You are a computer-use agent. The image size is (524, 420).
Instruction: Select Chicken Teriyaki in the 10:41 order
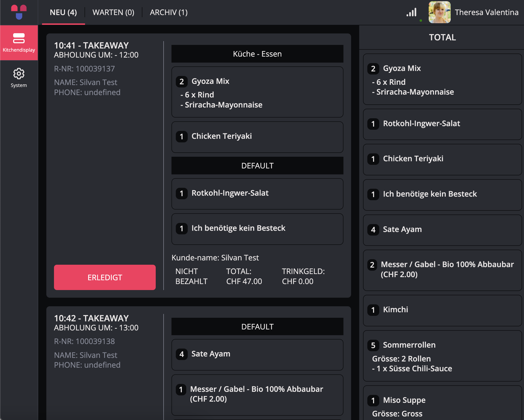(257, 137)
